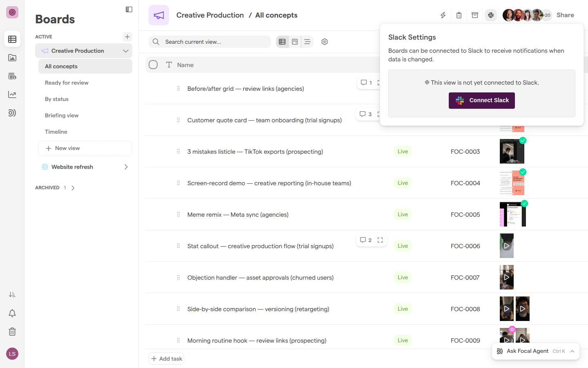
Task: Expand the Website refresh board
Action: 126,167
